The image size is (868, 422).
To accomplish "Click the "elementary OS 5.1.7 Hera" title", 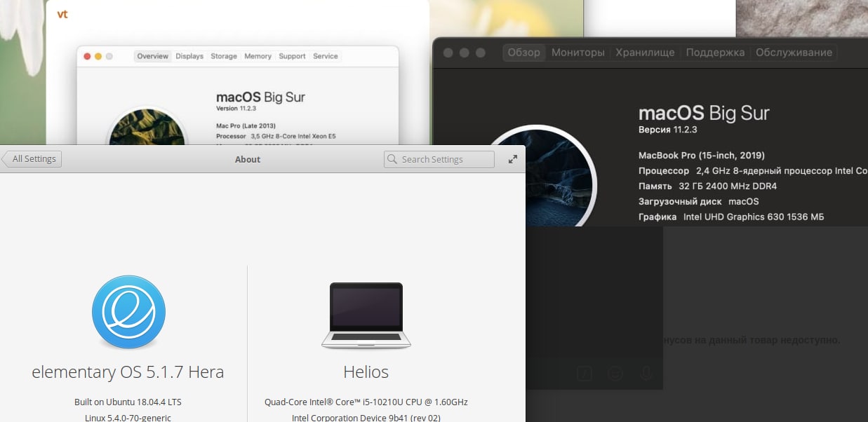I will [128, 372].
